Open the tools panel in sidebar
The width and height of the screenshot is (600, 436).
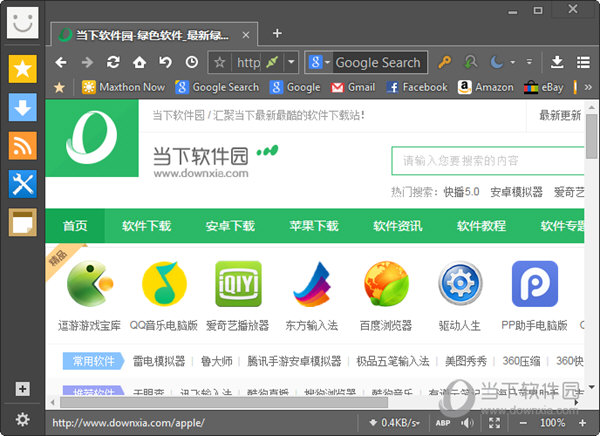22,183
